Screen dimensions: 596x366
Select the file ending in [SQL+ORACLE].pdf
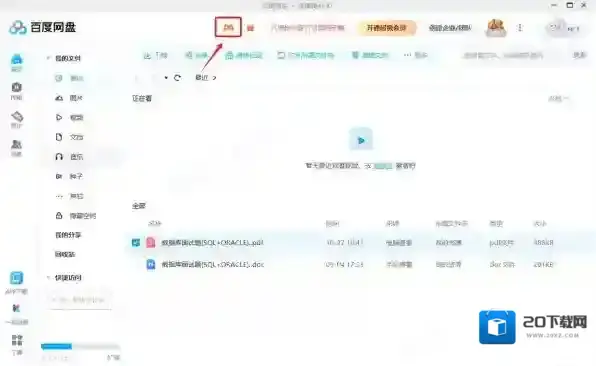click(212, 242)
